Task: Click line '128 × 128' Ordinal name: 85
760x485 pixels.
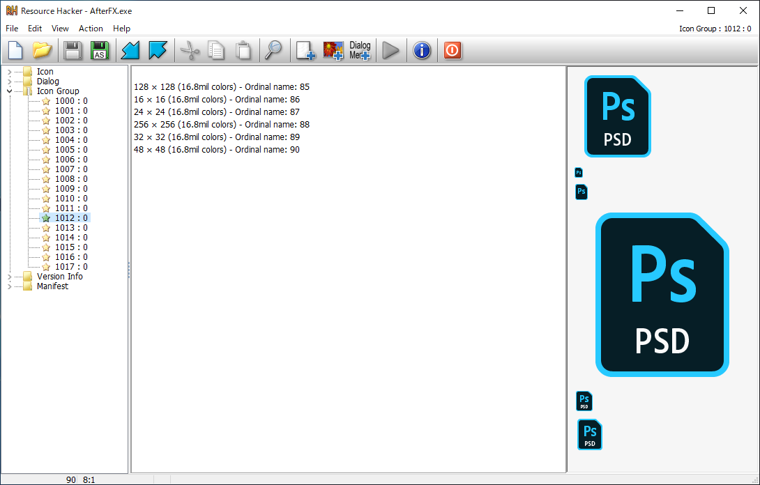Action: click(222, 87)
